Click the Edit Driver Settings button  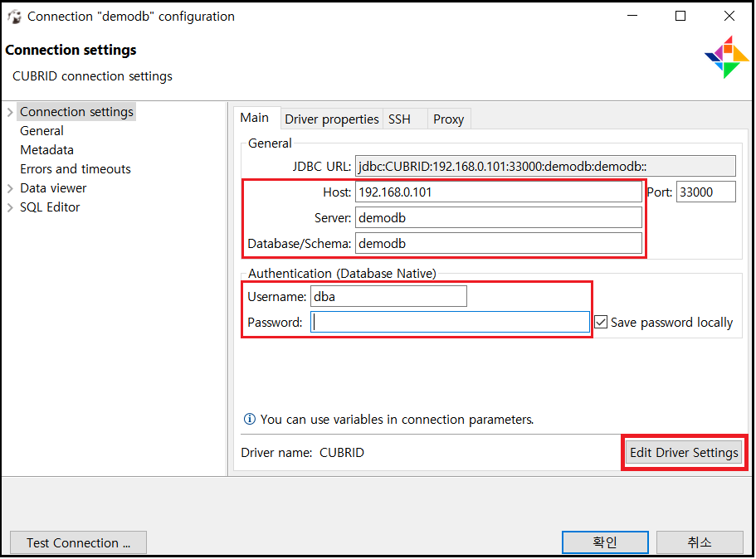pos(684,453)
